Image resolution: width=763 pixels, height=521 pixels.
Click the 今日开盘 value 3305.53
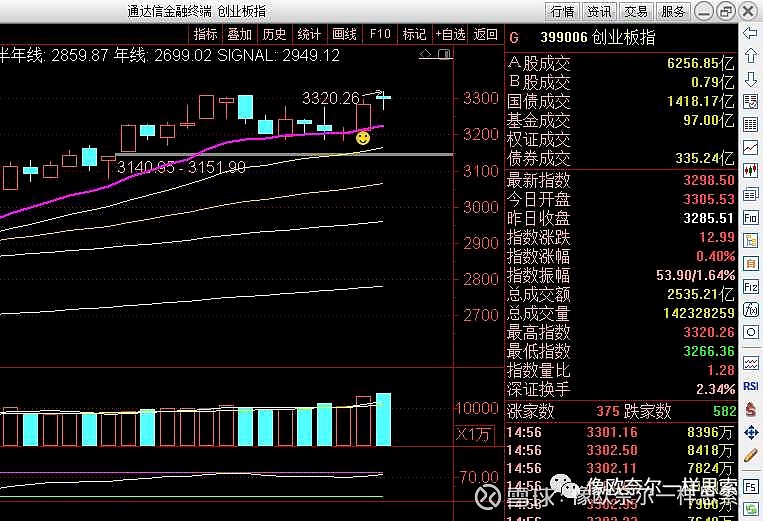[x=708, y=199]
